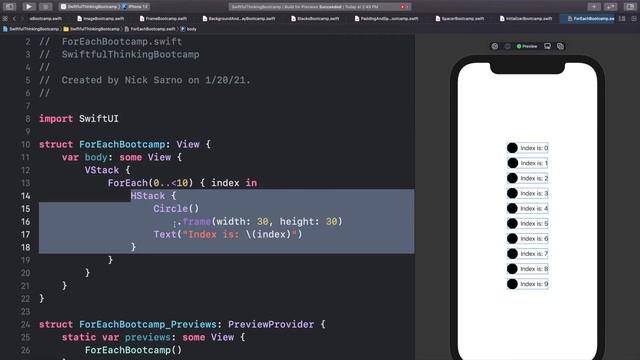Click body property in breadcrumb

189,29
